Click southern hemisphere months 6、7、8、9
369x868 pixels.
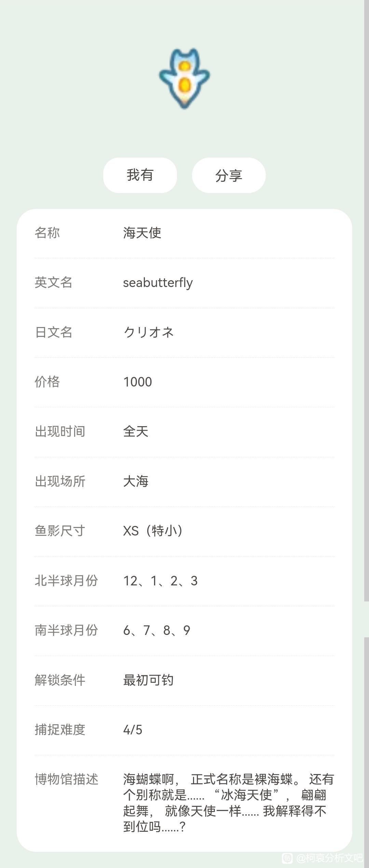tap(156, 630)
